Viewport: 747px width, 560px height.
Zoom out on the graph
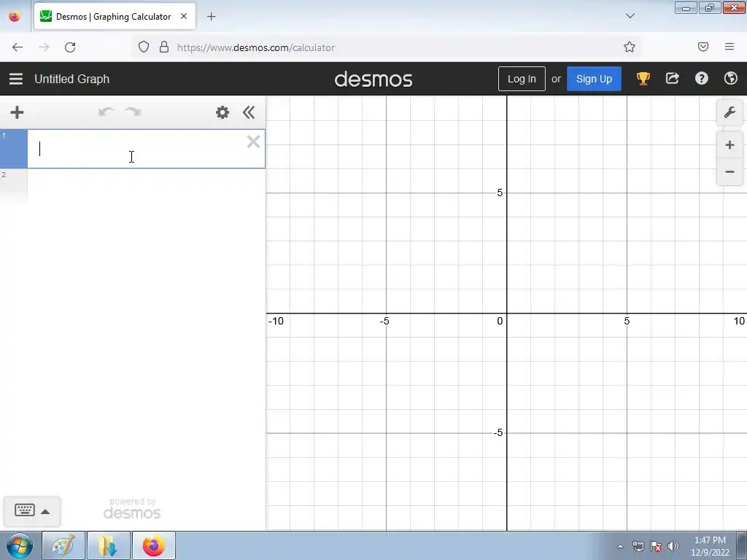coord(729,172)
